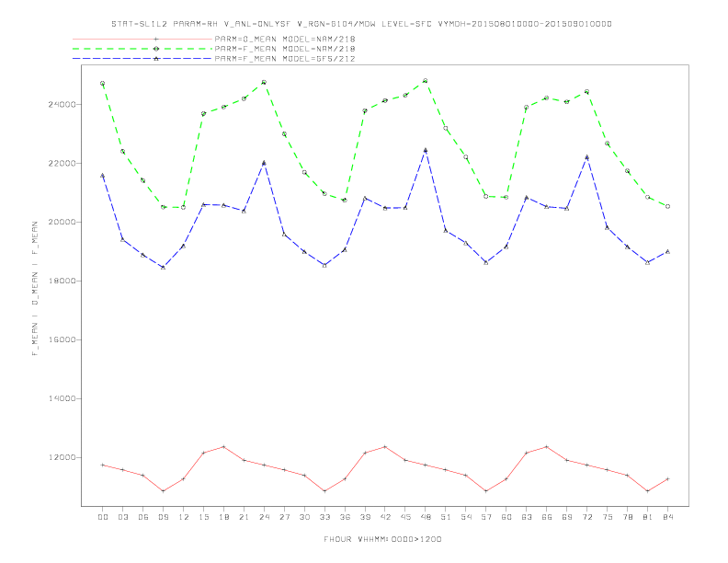Click red O_MEAN plus marker at hour 09

tap(163, 491)
